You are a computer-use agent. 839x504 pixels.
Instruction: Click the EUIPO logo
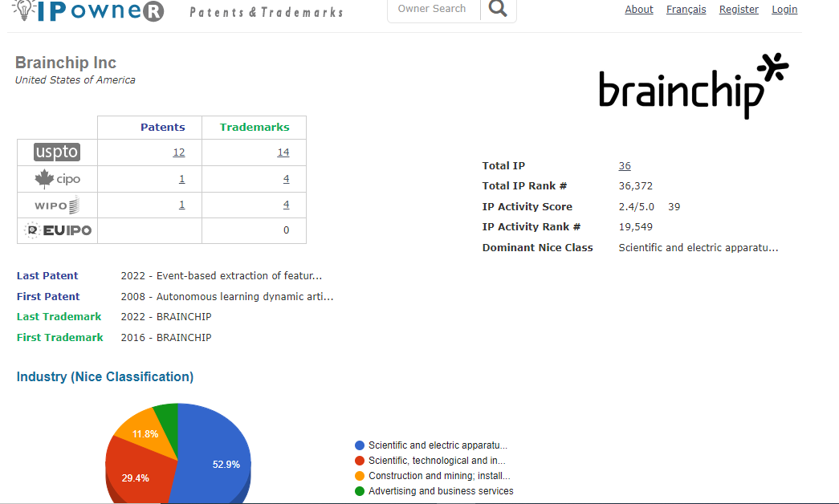(x=57, y=230)
